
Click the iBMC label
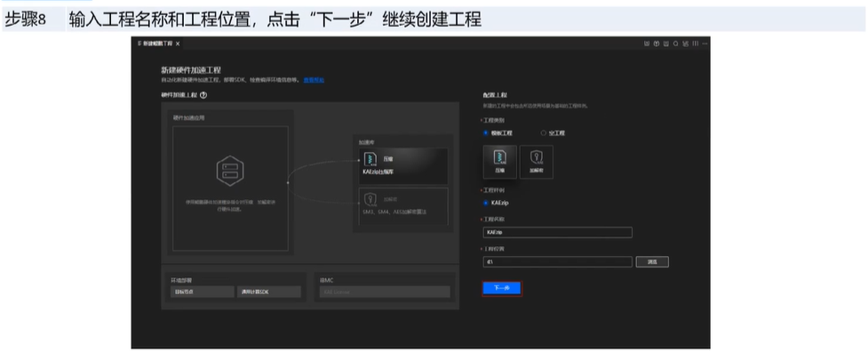tap(327, 280)
